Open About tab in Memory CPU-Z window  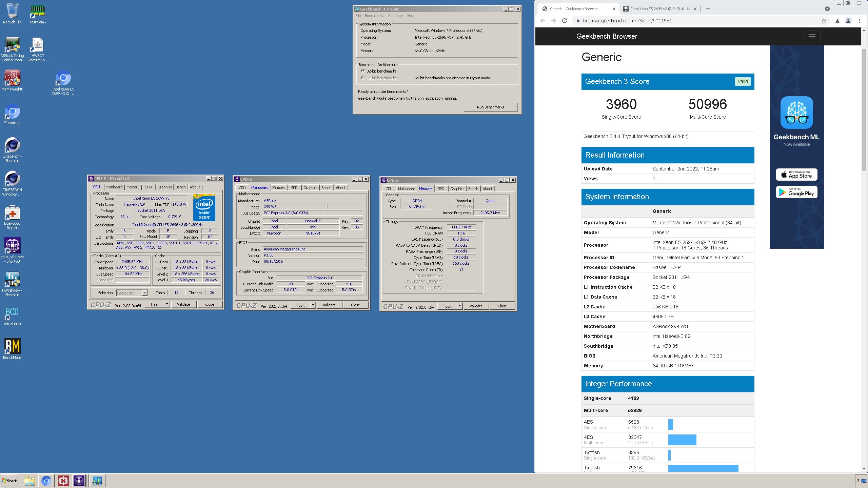[487, 189]
